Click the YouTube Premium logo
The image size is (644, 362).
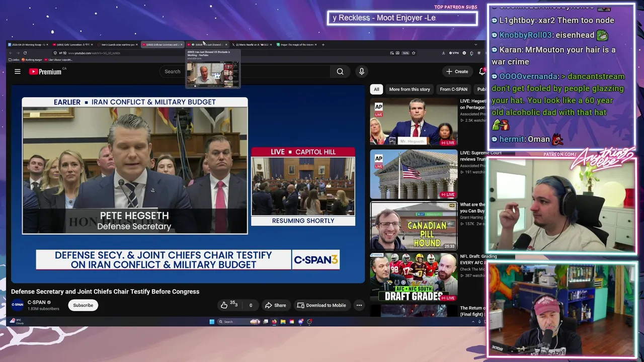(x=45, y=71)
